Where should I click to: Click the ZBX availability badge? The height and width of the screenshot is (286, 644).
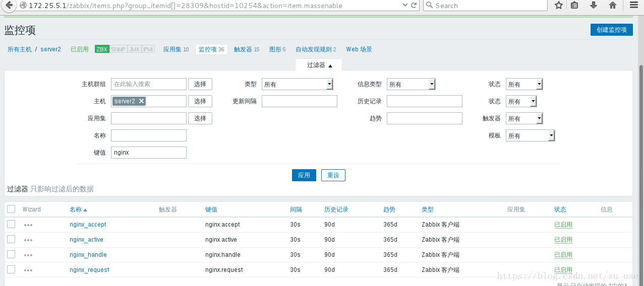point(102,49)
